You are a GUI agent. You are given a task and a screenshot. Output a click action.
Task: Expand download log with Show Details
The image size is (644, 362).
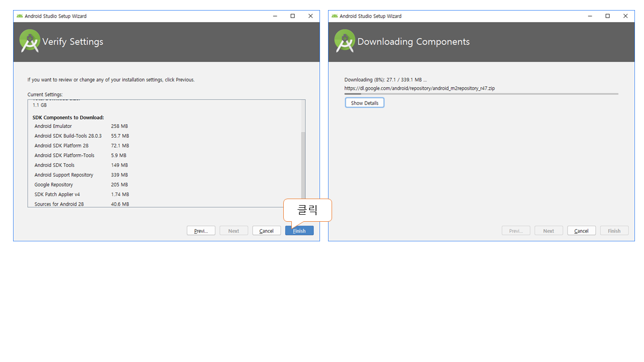pos(364,103)
